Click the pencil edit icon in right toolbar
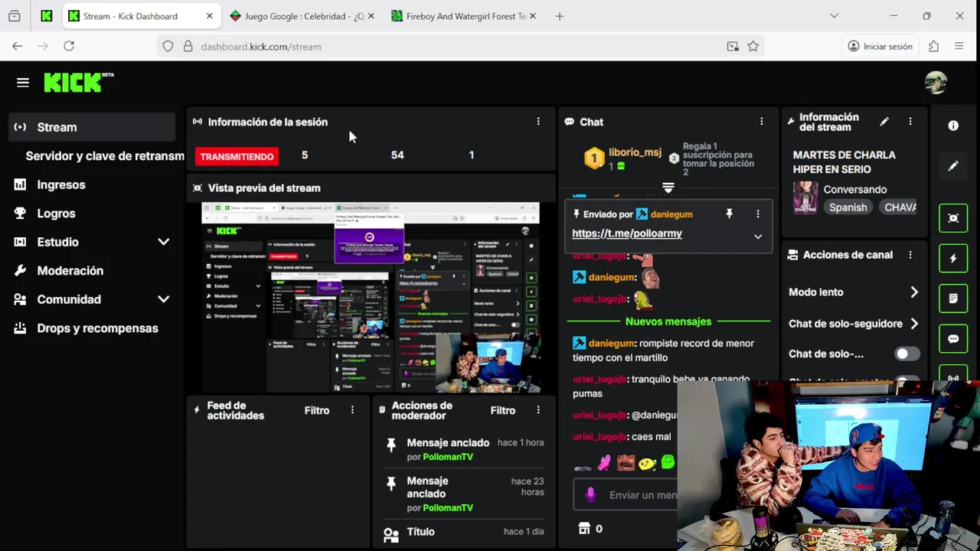The width and height of the screenshot is (980, 551). (953, 166)
